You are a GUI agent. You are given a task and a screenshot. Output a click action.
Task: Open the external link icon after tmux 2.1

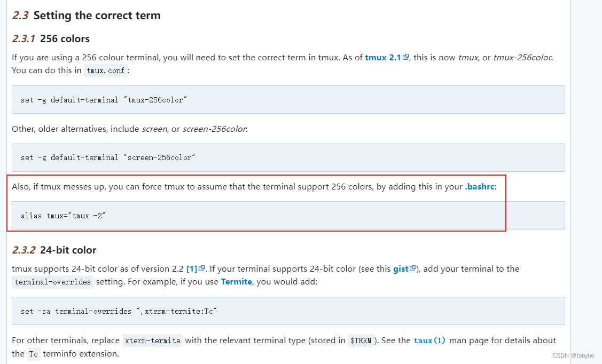click(406, 58)
